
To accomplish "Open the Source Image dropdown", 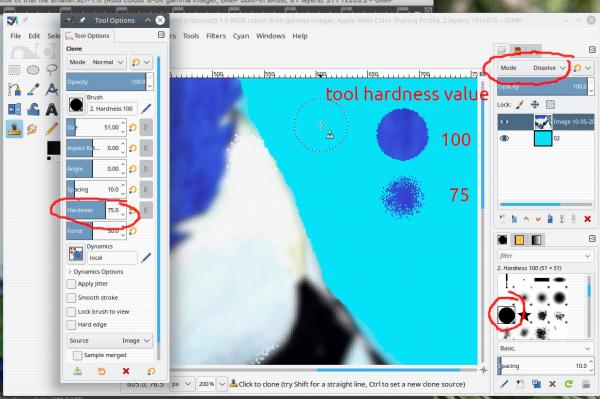I will click(x=109, y=340).
